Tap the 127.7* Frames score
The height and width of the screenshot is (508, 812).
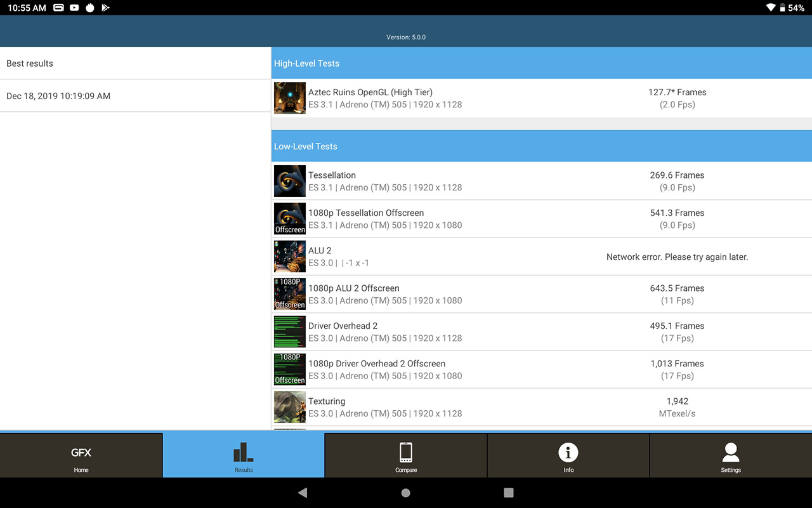coord(677,92)
